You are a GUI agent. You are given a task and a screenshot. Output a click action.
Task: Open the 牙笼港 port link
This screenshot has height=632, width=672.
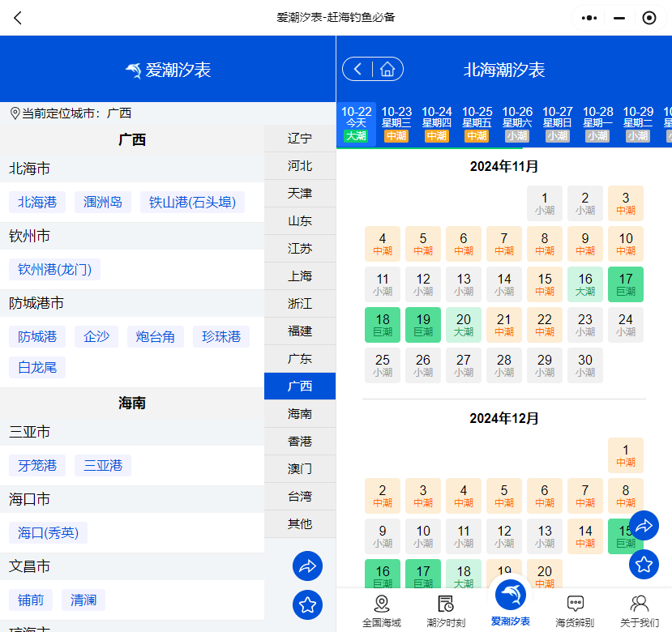[37, 465]
